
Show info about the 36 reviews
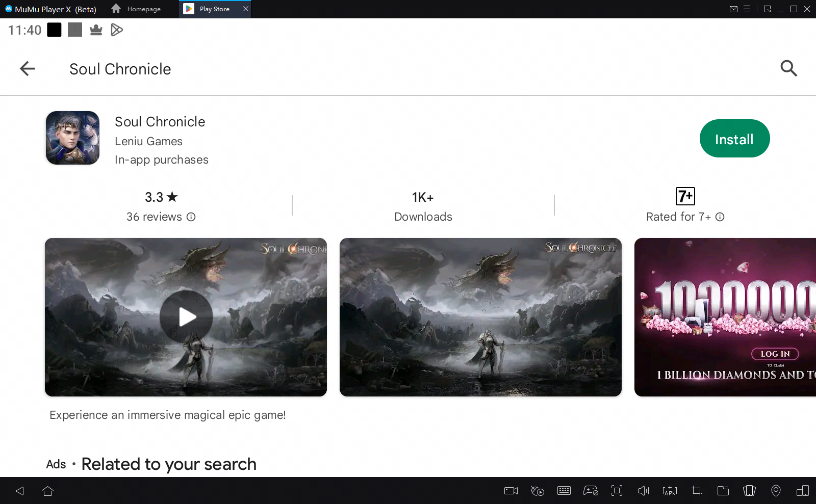191,217
